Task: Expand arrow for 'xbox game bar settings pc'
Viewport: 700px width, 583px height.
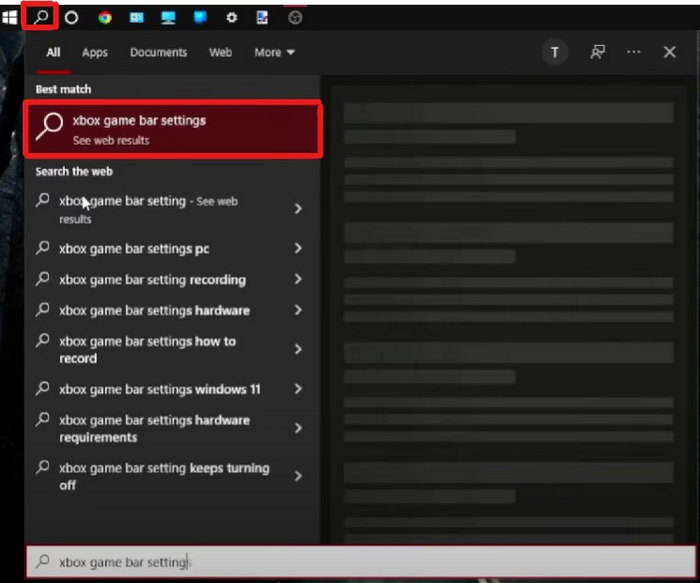Action: 298,249
